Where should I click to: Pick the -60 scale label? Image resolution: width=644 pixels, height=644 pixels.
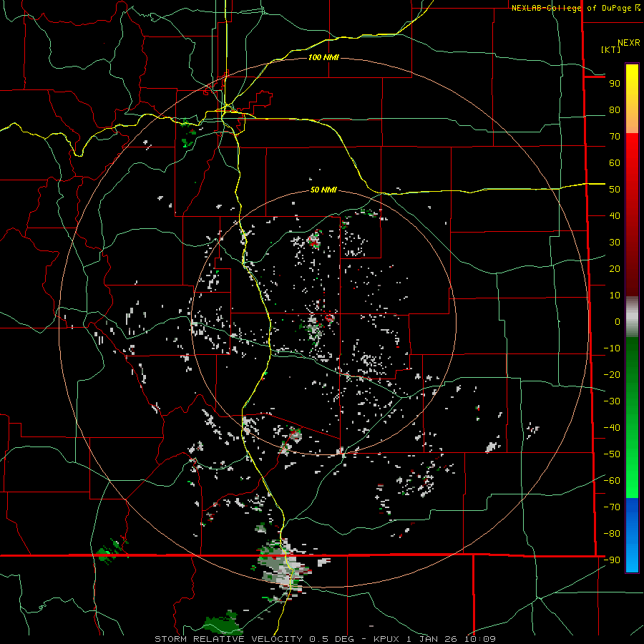click(x=612, y=481)
